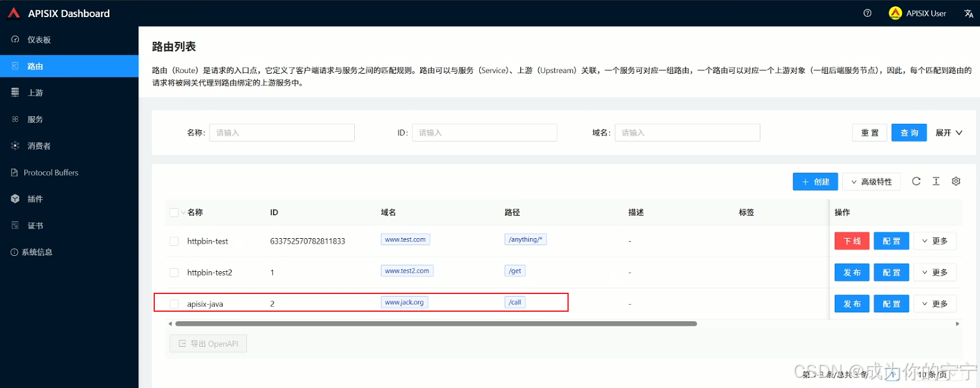The height and width of the screenshot is (388, 980).
Task: Click the 名称 search input field
Action: tap(282, 133)
